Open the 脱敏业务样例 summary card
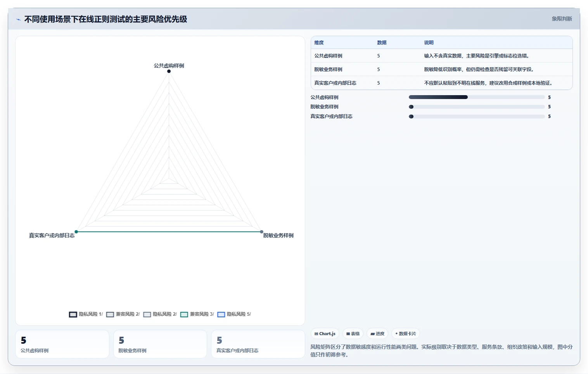 point(160,344)
